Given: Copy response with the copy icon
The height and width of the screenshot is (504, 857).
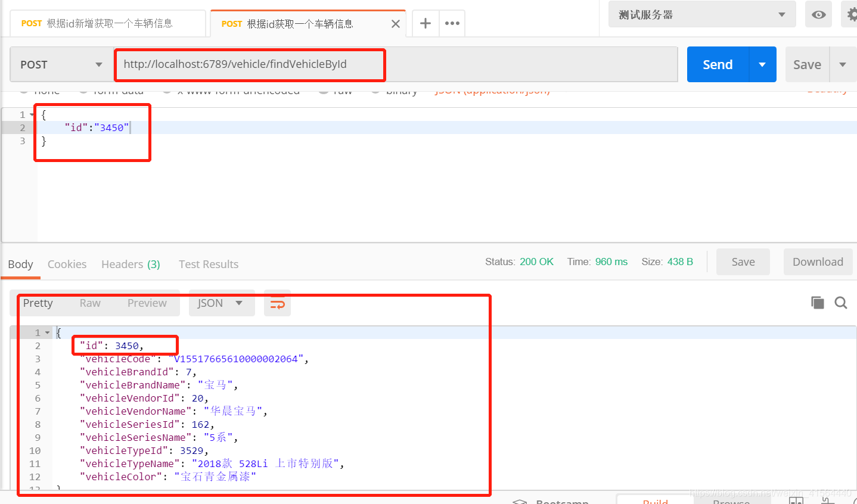Looking at the screenshot, I should 817,303.
